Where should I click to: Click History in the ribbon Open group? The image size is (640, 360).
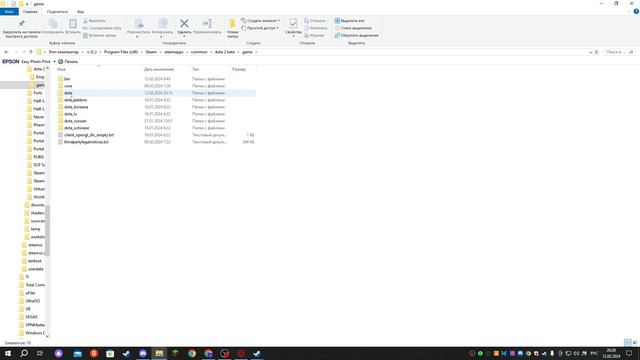click(314, 36)
